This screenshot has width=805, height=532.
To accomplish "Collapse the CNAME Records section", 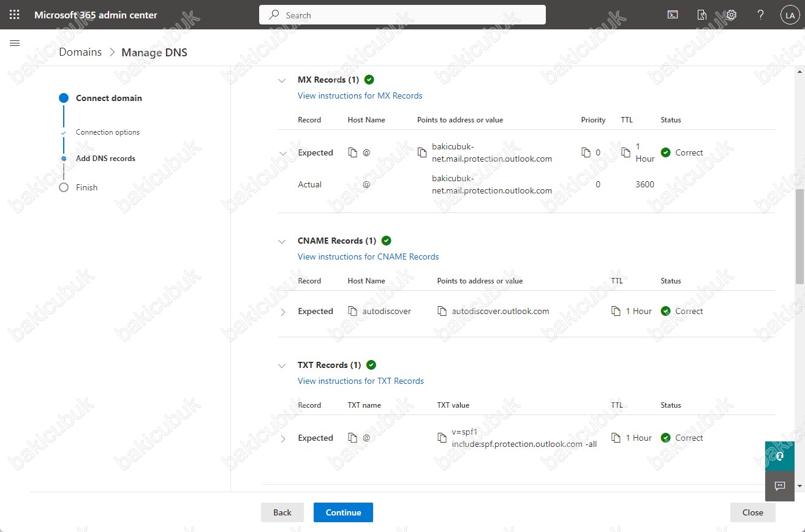I will (282, 241).
